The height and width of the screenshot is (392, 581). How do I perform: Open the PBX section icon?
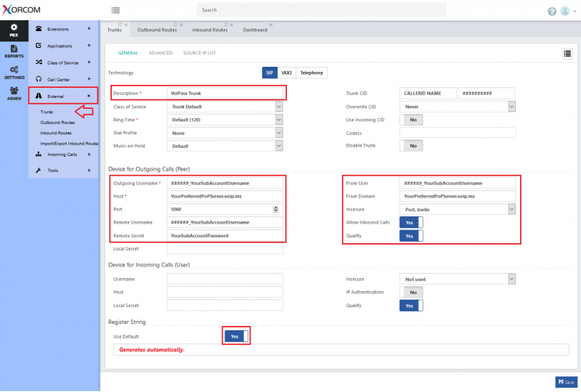tap(14, 30)
